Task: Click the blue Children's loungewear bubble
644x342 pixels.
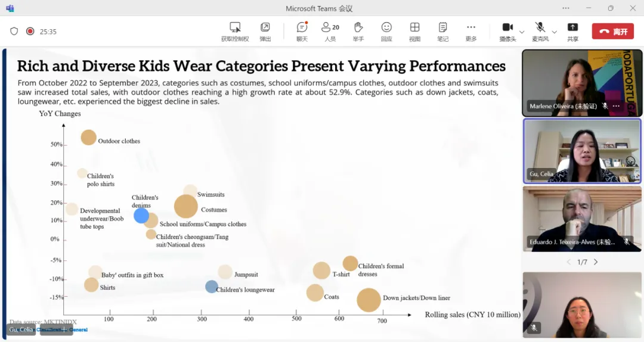Action: (x=212, y=287)
